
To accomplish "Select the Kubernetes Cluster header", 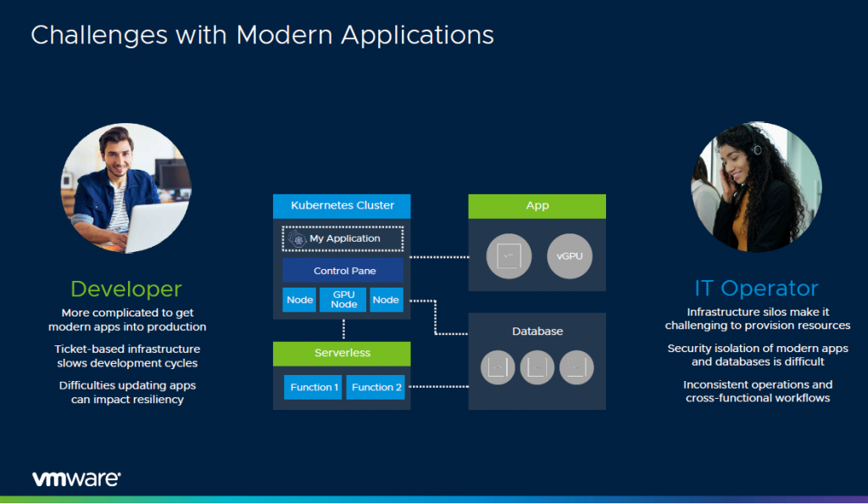I will pyautogui.click(x=342, y=206).
